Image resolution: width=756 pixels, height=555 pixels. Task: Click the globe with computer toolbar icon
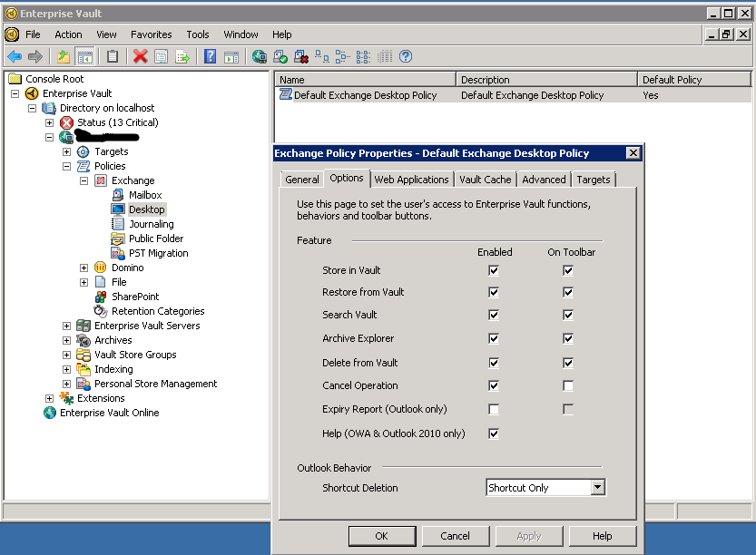[260, 57]
